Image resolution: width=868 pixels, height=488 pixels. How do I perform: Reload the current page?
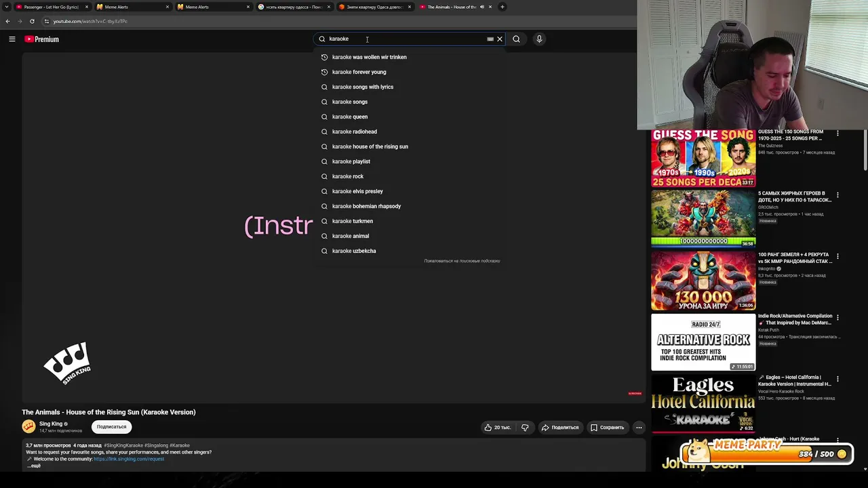32,21
